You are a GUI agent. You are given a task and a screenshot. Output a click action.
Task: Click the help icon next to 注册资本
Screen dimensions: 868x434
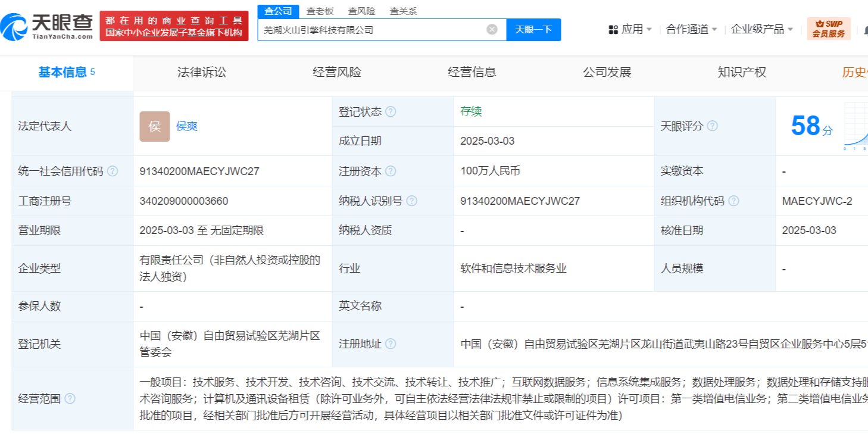tap(391, 171)
